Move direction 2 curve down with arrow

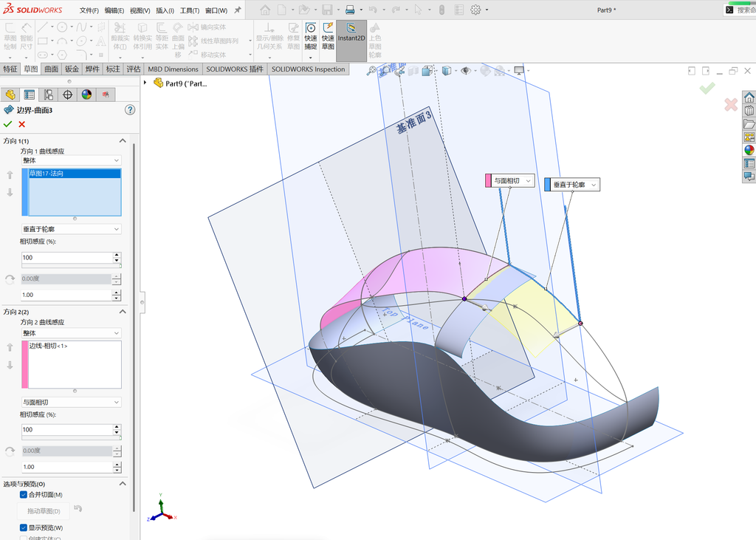(x=10, y=365)
